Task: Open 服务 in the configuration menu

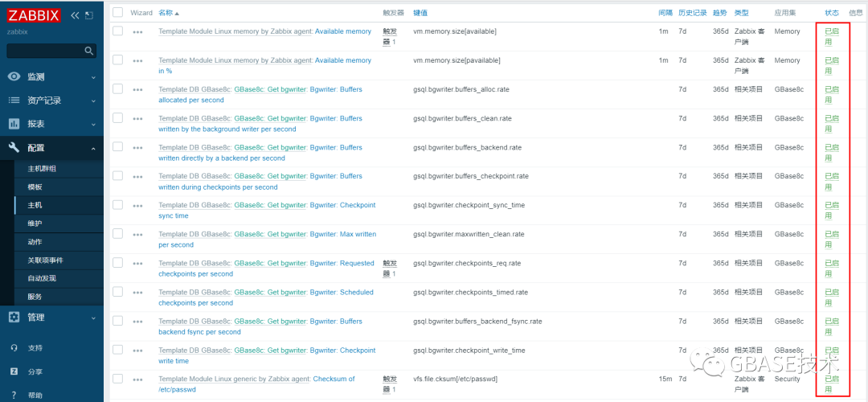Action: pyautogui.click(x=35, y=297)
